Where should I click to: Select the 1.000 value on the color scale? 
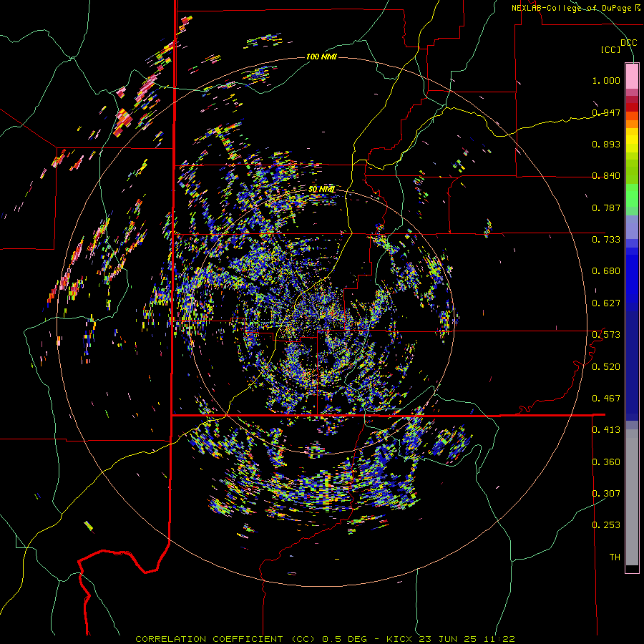606,80
